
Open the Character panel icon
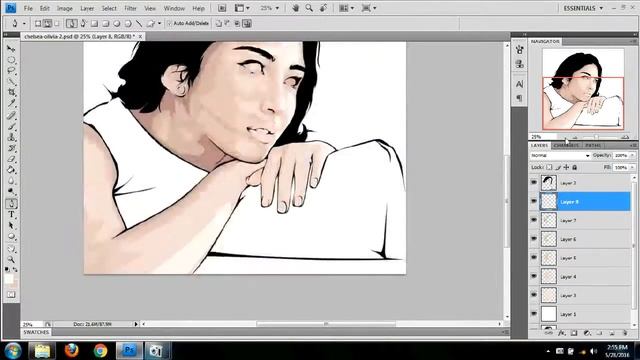click(519, 84)
